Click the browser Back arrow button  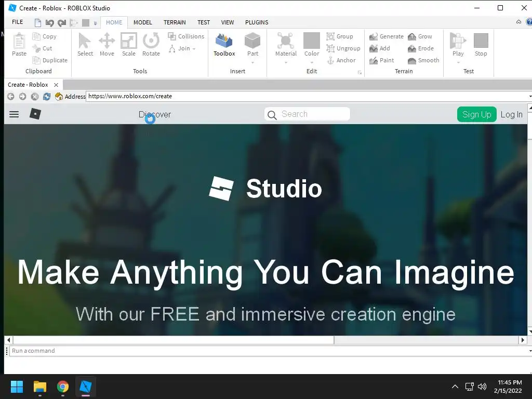pos(10,96)
